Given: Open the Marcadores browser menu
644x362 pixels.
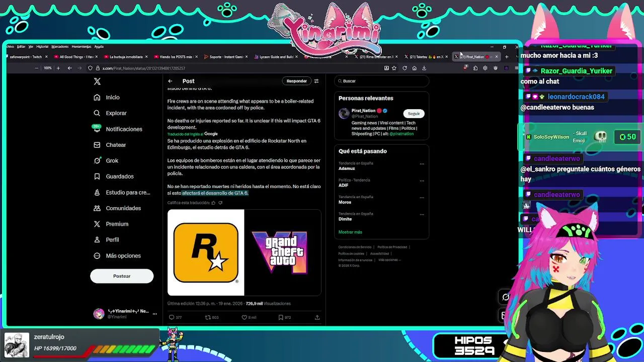Looking at the screenshot, I should tap(60, 46).
